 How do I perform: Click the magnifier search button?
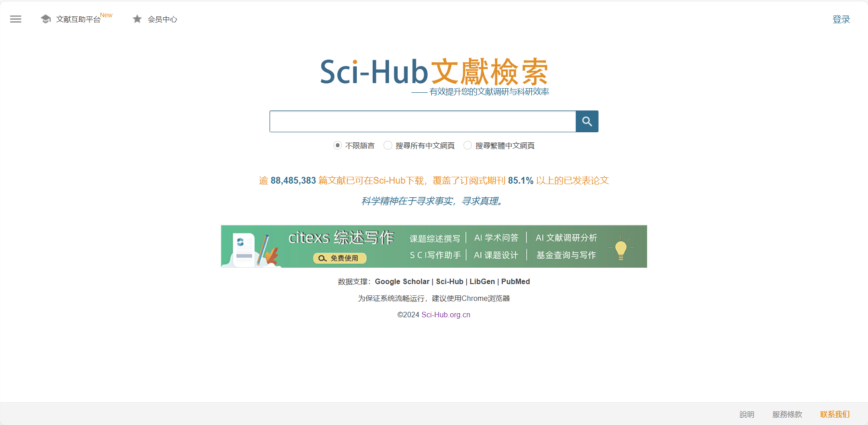[x=587, y=121]
